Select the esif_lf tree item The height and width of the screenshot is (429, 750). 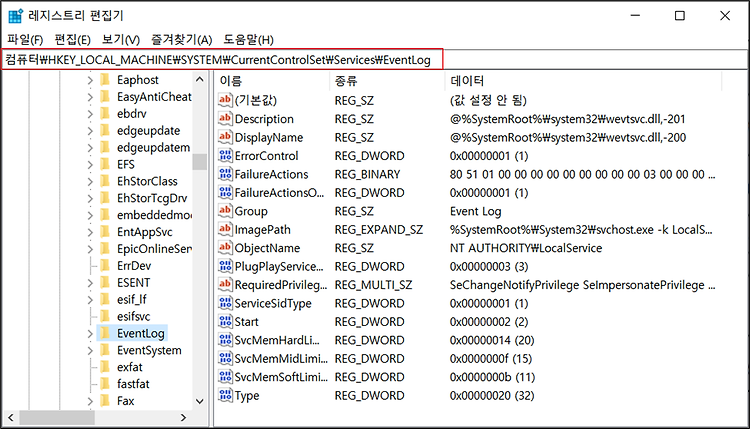[132, 299]
